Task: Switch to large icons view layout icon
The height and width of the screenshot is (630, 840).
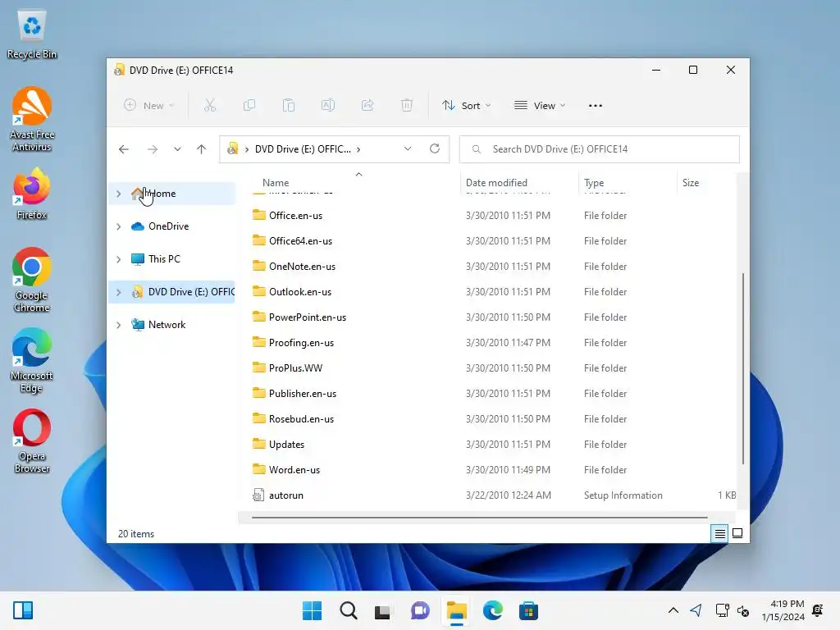Action: pos(737,533)
